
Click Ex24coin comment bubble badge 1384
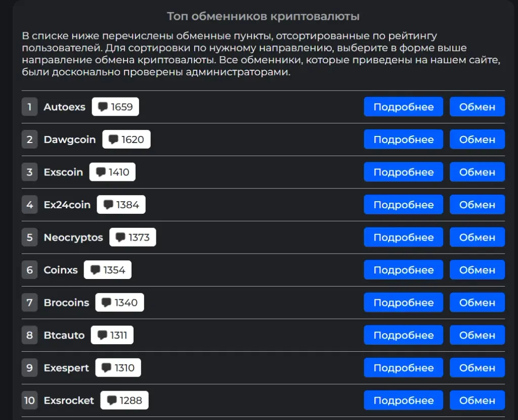[121, 204]
